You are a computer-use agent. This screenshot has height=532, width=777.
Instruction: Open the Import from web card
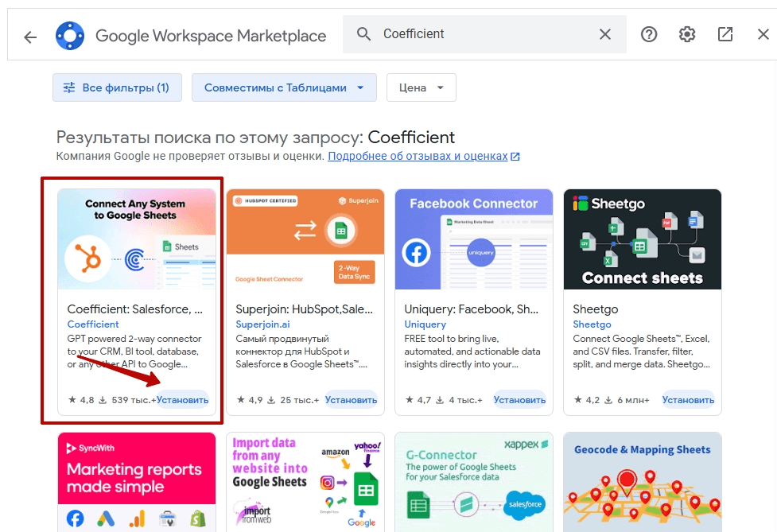[x=305, y=483]
